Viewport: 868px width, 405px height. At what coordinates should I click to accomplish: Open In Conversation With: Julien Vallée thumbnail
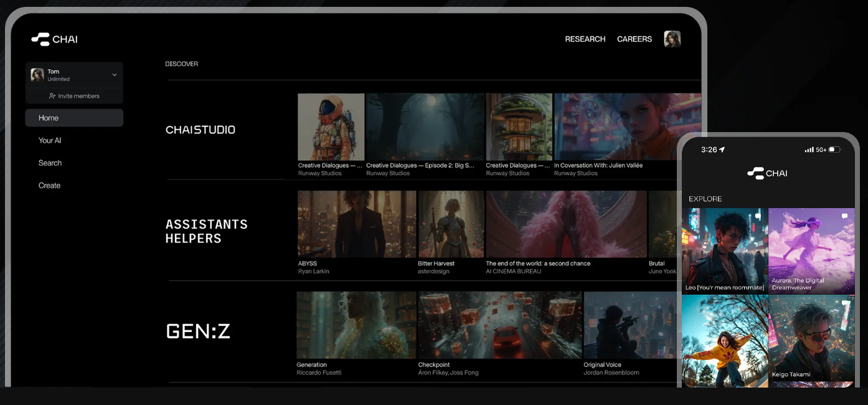pyautogui.click(x=627, y=127)
